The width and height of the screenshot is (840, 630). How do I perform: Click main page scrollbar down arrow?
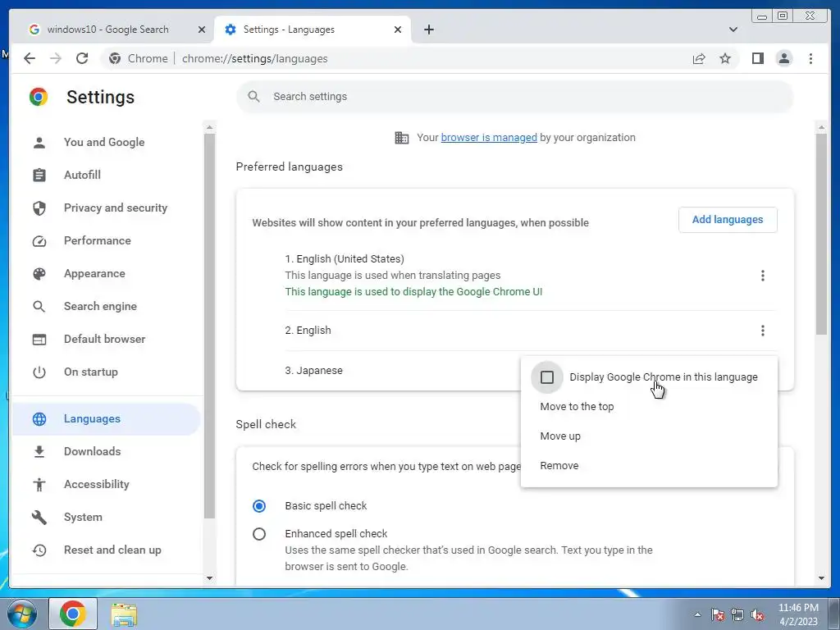tap(821, 578)
